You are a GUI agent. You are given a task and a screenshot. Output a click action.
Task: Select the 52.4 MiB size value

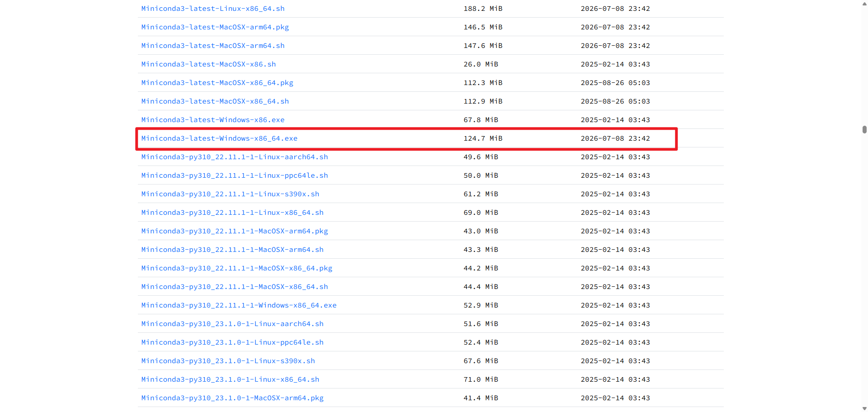tap(481, 342)
